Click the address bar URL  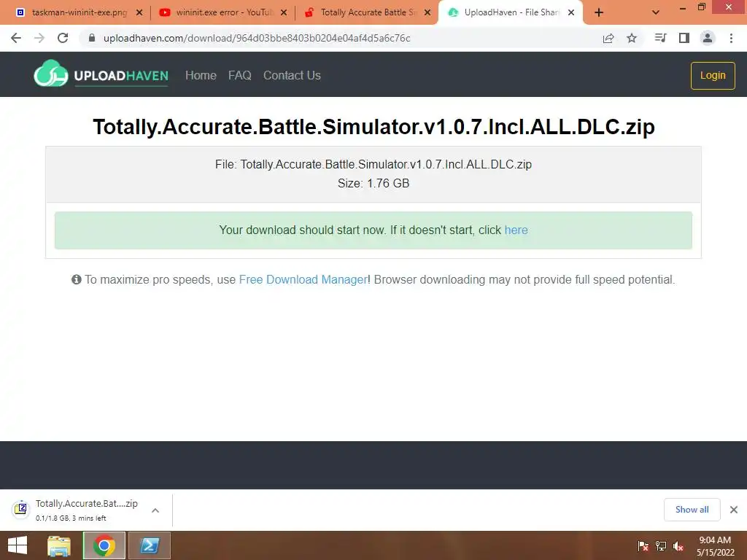pos(257,38)
